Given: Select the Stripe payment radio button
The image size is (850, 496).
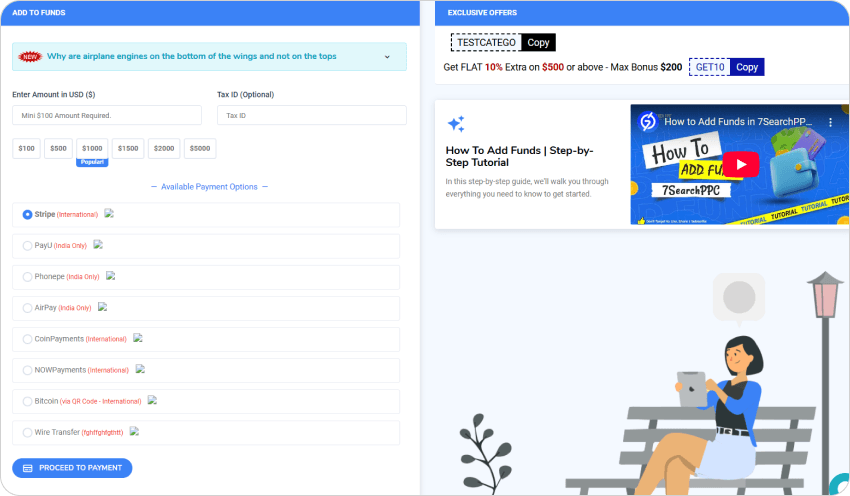Looking at the screenshot, I should (x=27, y=215).
